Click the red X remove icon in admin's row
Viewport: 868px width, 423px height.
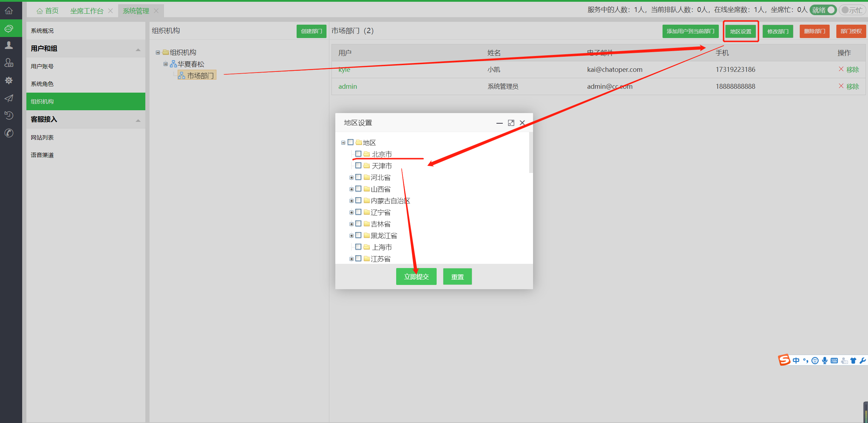point(841,86)
